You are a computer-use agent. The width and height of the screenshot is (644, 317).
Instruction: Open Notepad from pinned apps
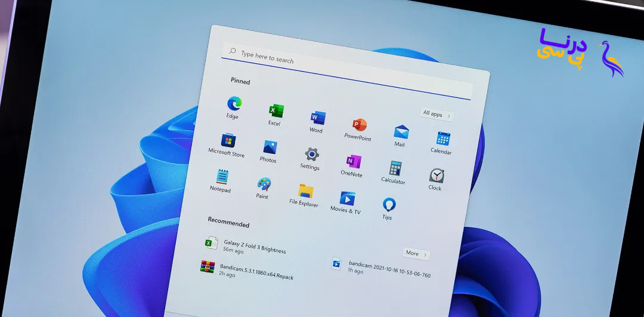coord(222,177)
